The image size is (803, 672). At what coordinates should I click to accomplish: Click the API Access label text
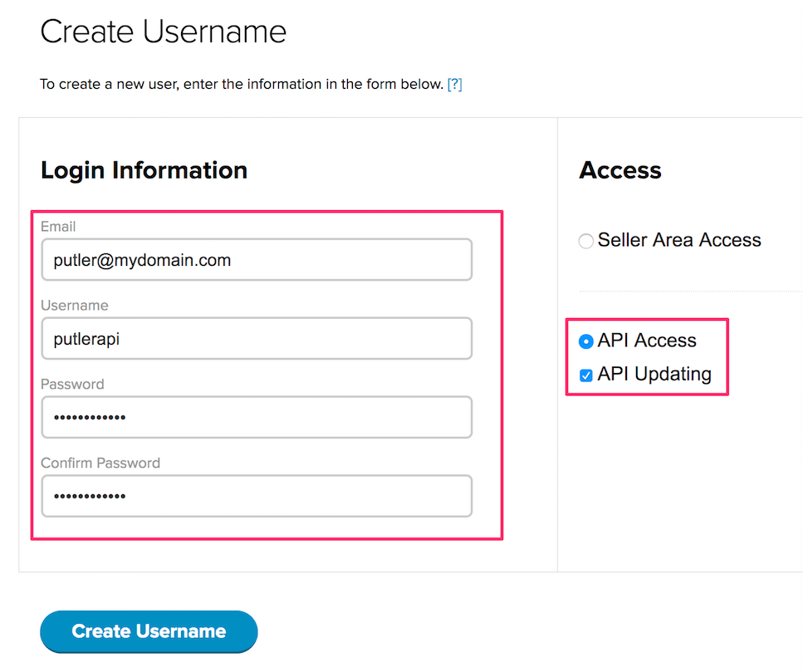[x=647, y=341]
